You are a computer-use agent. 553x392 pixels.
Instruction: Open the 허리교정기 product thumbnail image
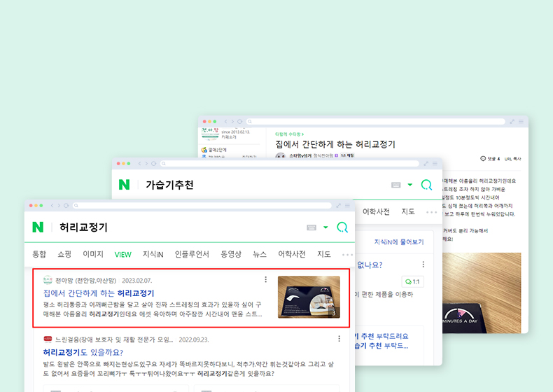[x=309, y=297]
